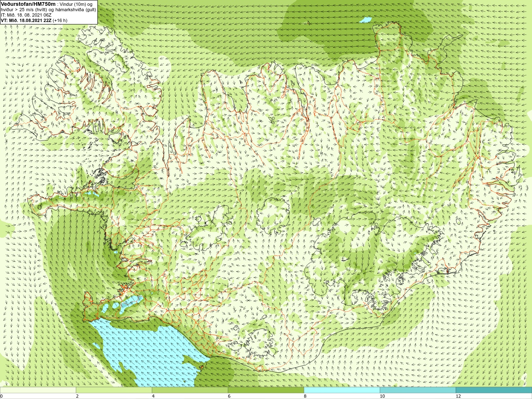Image resolution: width=532 pixels, height=399 pixels.
Task: Select the palest 0–2 color bar segment
Action: click(x=38, y=390)
